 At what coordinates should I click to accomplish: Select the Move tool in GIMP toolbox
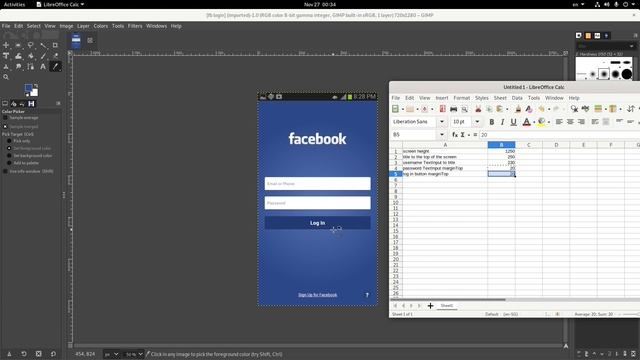tap(6, 45)
